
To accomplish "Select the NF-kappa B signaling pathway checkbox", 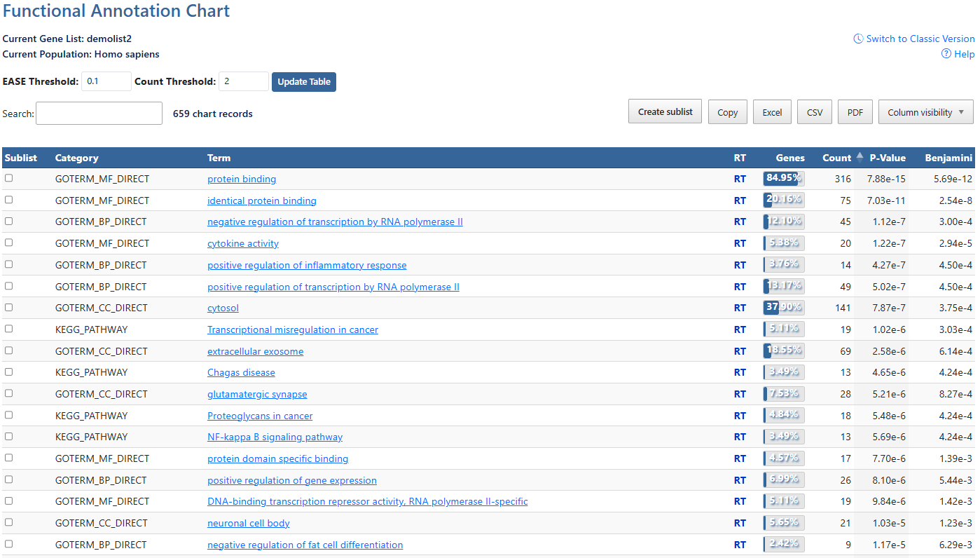I will [8, 436].
